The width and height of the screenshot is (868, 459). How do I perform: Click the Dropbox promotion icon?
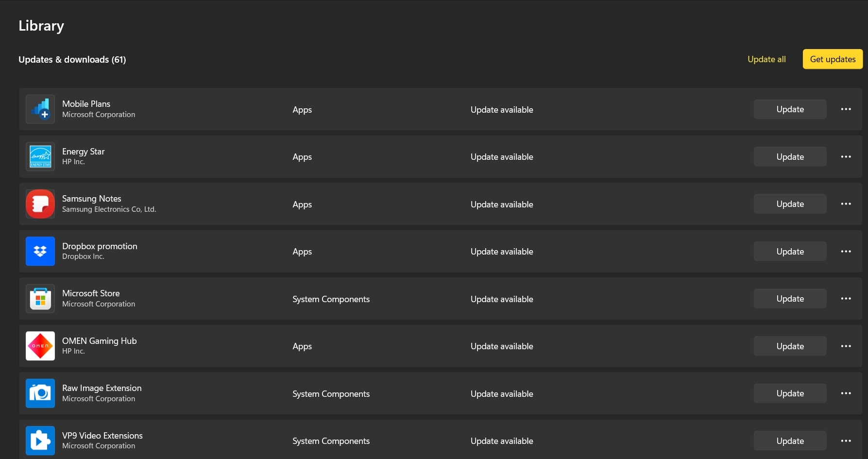click(x=40, y=251)
